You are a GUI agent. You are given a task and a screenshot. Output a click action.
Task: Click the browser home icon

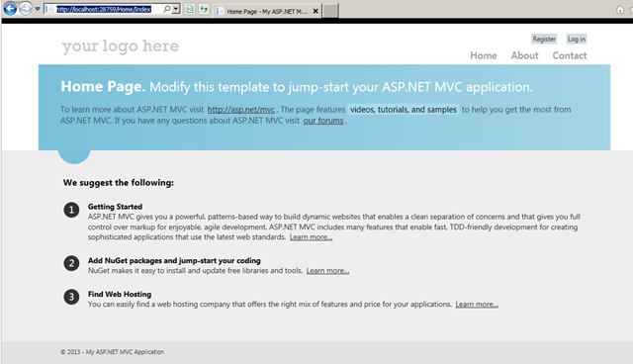[620, 10]
